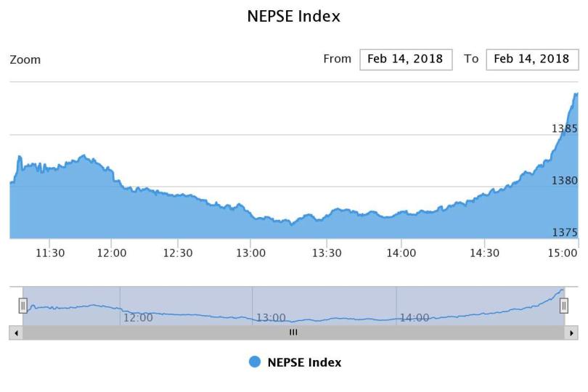The width and height of the screenshot is (588, 392).
Task: Grab the right navigator range handle
Action: (x=564, y=306)
